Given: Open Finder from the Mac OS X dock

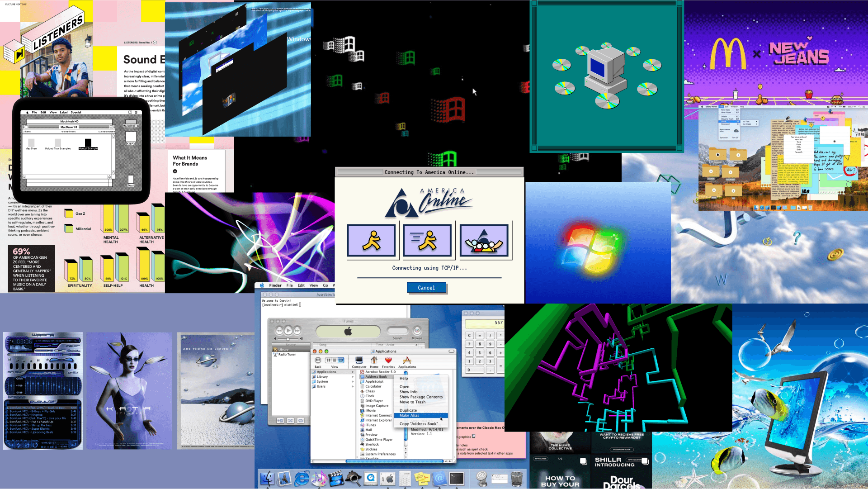Looking at the screenshot, I should [267, 478].
